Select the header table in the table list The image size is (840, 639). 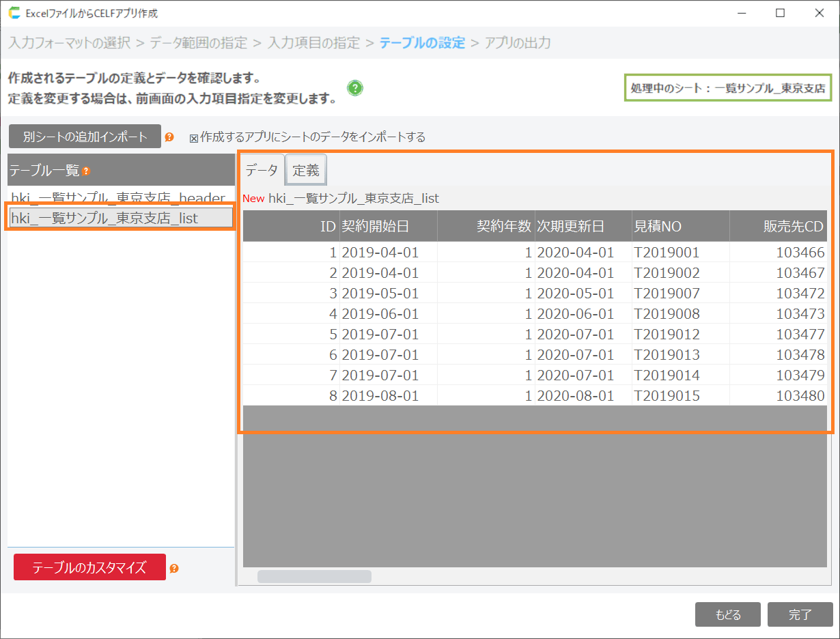(x=118, y=198)
